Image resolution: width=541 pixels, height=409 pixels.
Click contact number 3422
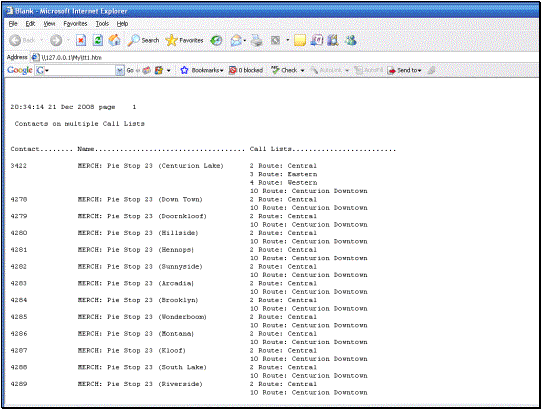(x=19, y=166)
